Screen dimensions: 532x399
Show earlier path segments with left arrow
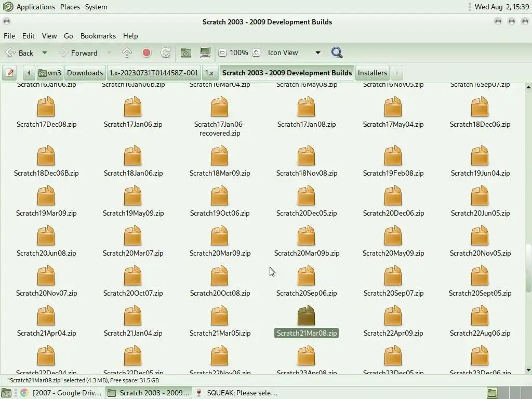(x=29, y=73)
